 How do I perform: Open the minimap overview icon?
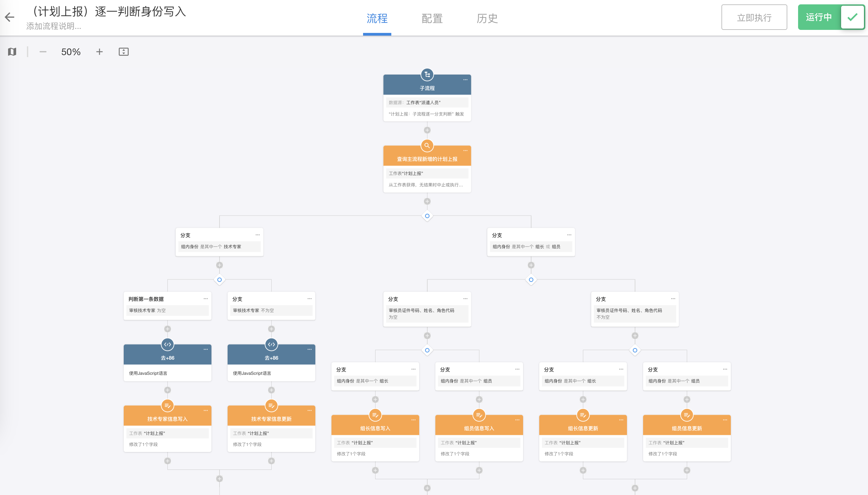[12, 52]
